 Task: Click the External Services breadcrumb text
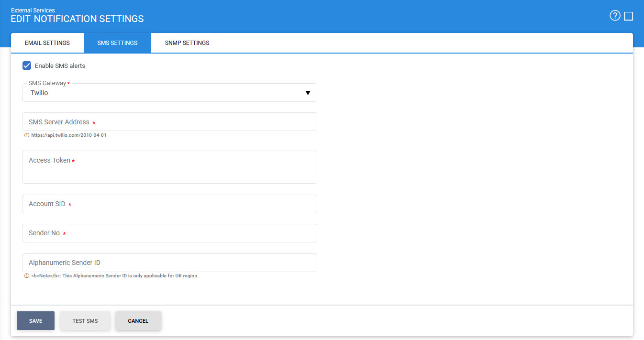(33, 11)
